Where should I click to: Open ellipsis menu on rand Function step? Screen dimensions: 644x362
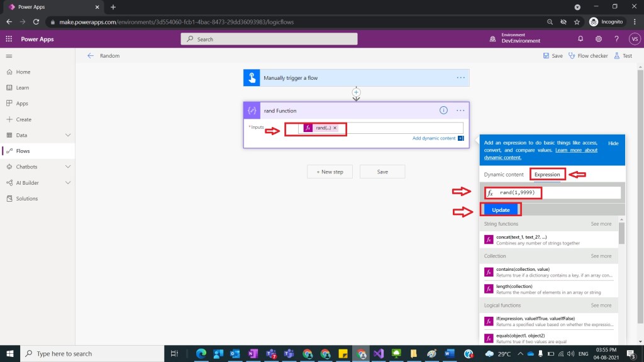(x=460, y=110)
